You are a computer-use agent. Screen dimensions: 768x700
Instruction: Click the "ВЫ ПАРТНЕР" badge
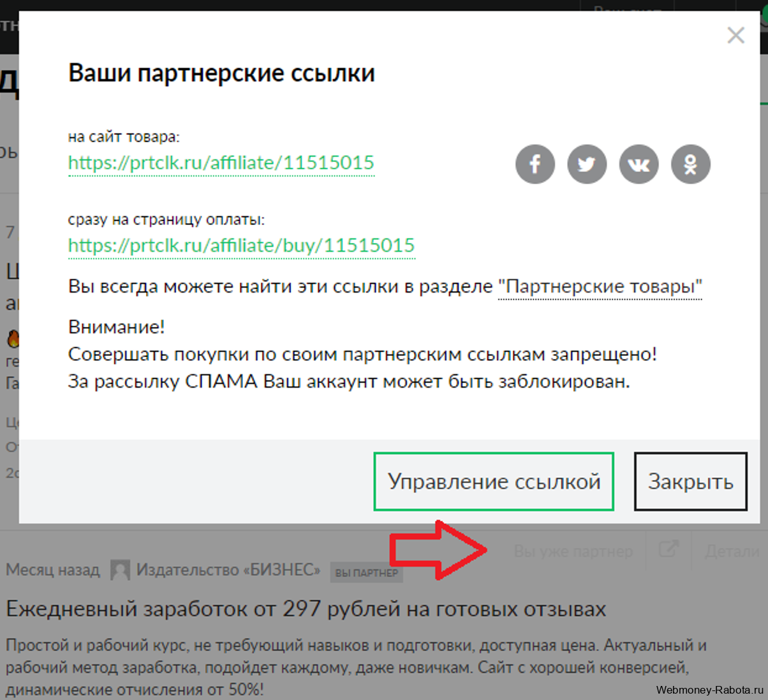(366, 572)
